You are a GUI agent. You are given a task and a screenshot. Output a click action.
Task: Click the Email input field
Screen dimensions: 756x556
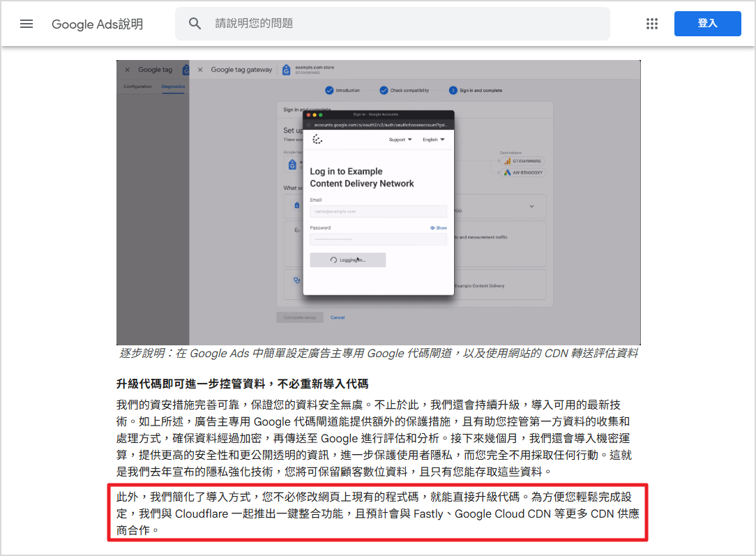tap(379, 211)
